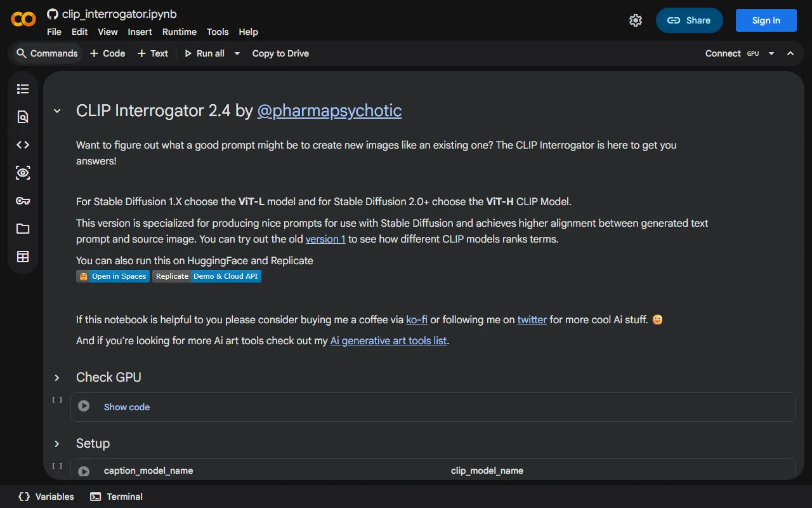The width and height of the screenshot is (812, 508).
Task: Open settings gear icon
Action: (x=635, y=20)
